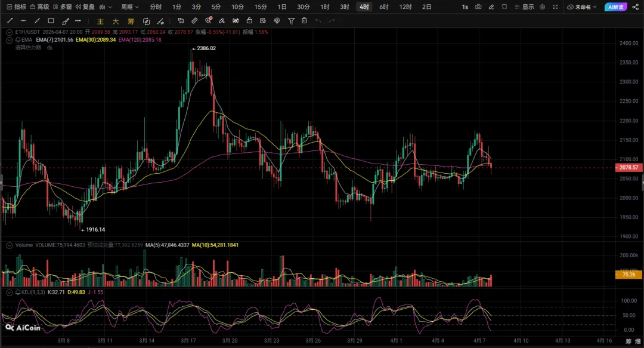
Task: Click the filter funnel icon
Action: coord(291,21)
